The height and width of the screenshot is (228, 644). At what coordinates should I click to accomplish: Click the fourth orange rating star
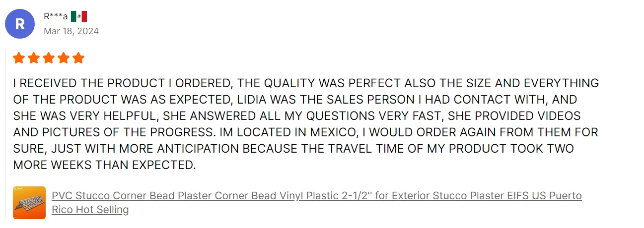click(64, 58)
